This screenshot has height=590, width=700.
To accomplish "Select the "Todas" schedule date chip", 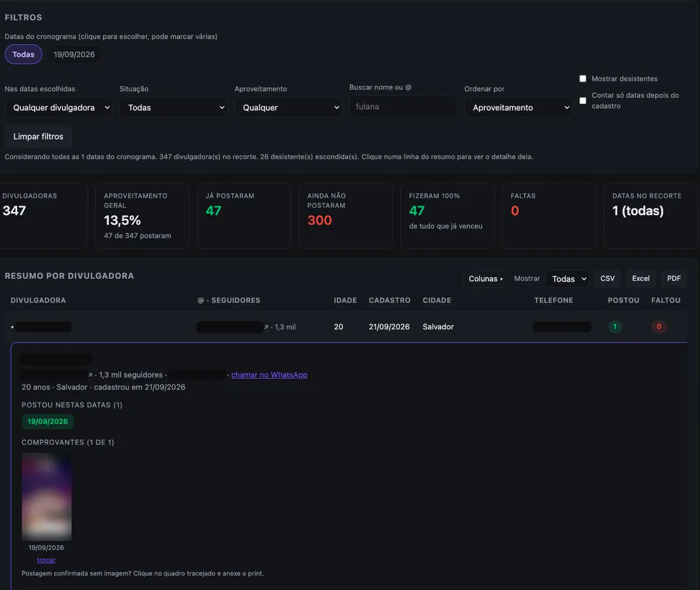I will pyautogui.click(x=23, y=55).
